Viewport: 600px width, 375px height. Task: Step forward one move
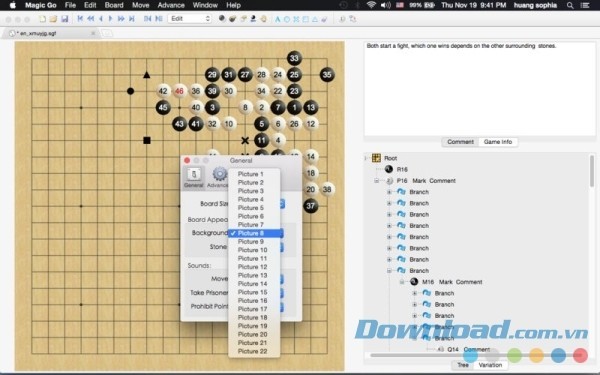[x=111, y=18]
